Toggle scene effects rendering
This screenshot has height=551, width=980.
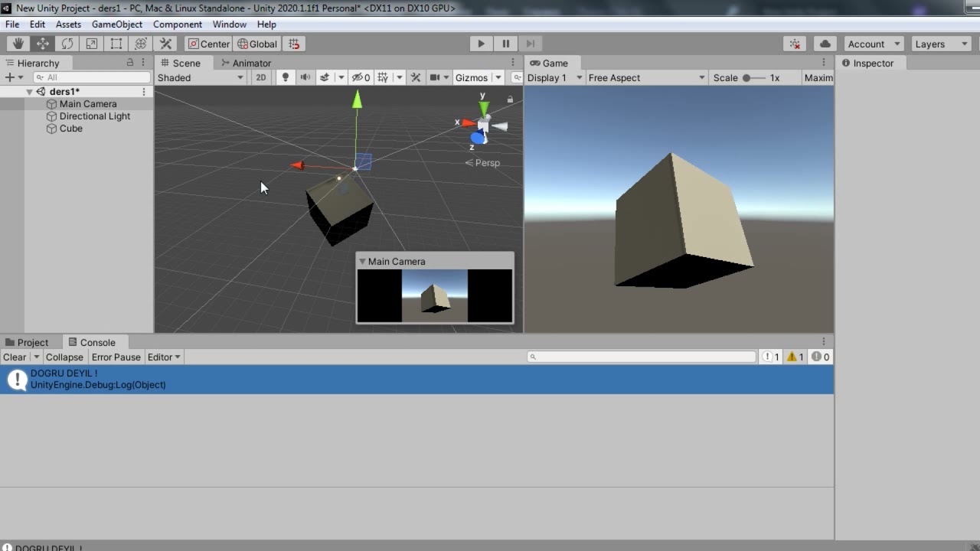tap(325, 77)
